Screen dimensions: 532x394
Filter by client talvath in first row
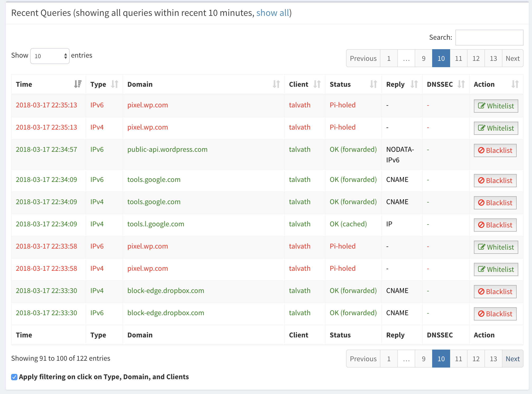click(300, 105)
